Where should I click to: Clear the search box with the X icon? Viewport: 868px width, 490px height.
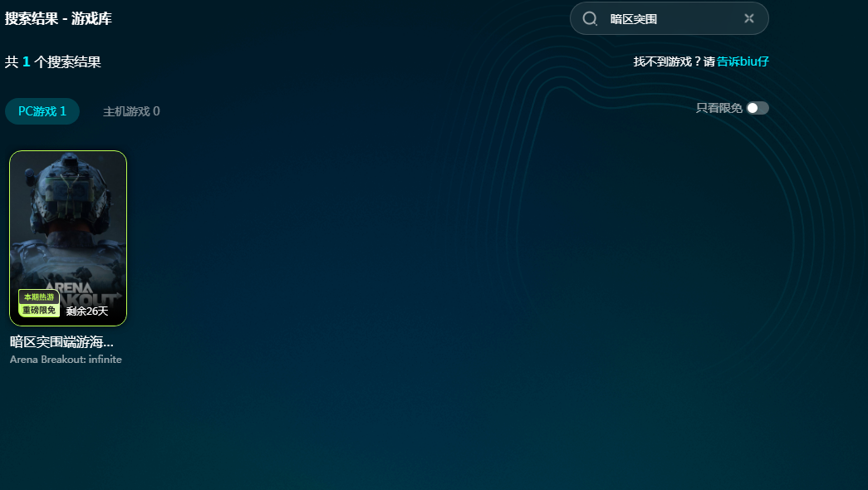[748, 18]
